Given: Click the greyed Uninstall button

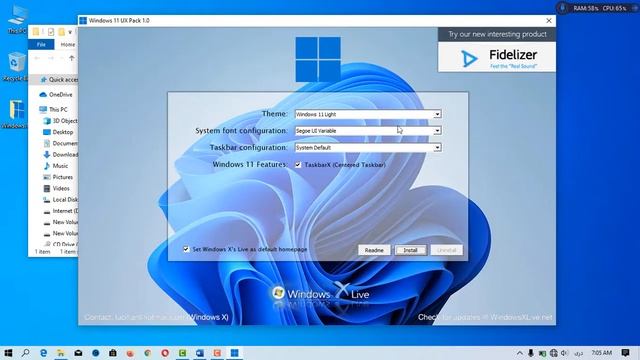Looking at the screenshot, I should (447, 250).
